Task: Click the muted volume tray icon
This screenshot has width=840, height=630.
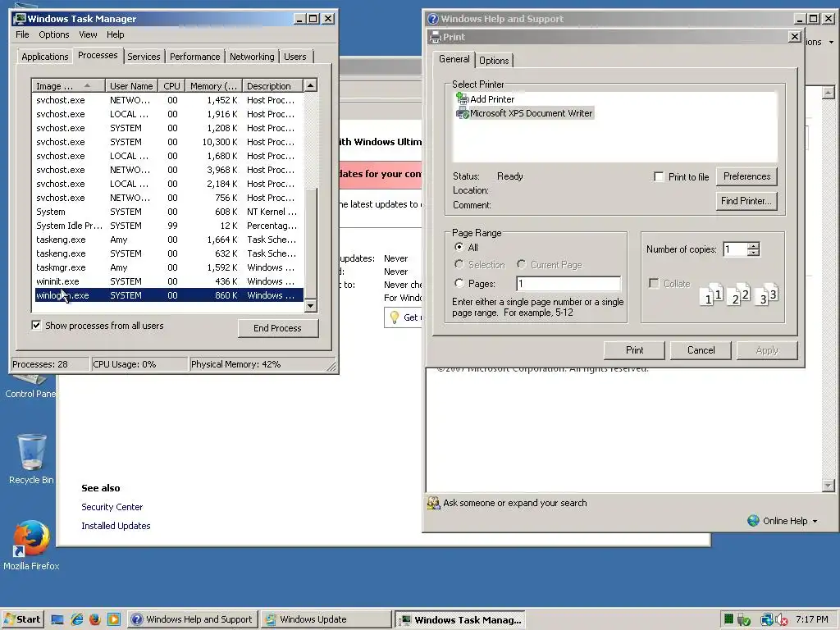Action: point(781,620)
